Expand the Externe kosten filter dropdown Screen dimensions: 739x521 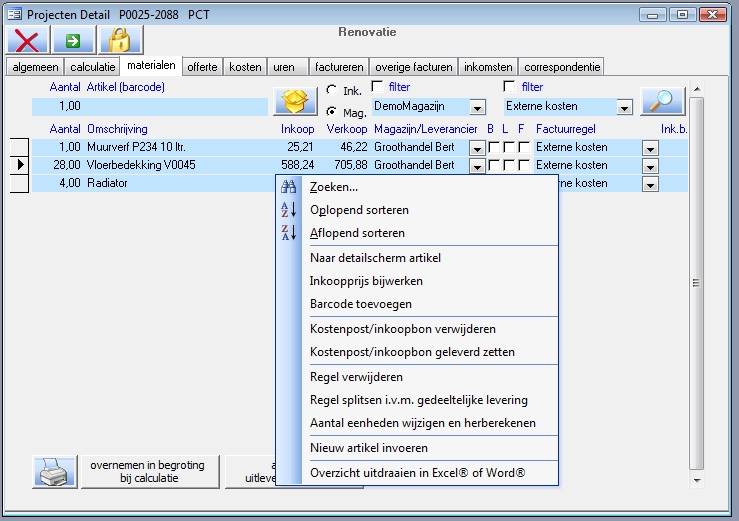(624, 107)
